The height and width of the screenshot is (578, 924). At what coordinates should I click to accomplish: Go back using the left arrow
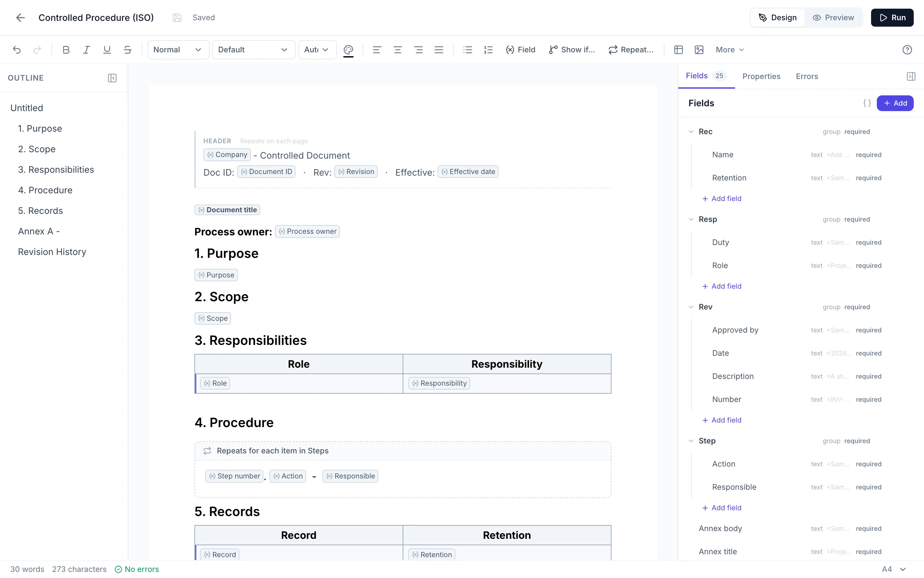click(20, 18)
